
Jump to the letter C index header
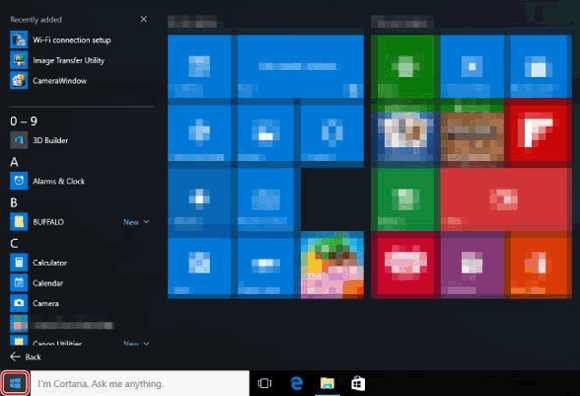click(x=14, y=243)
